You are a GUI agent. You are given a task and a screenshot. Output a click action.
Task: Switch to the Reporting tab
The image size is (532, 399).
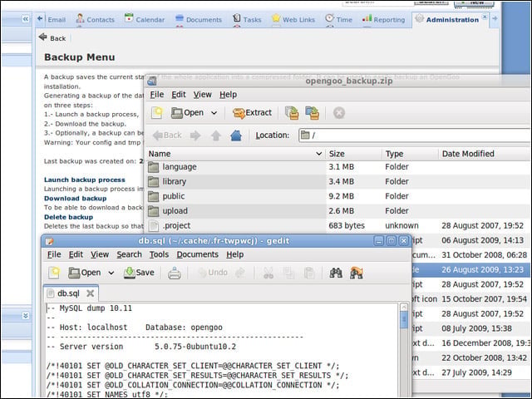(384, 19)
